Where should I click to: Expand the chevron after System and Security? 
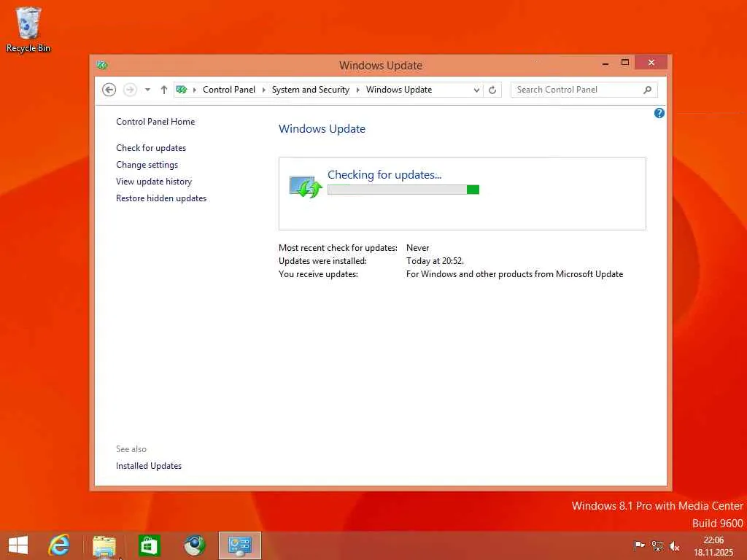(x=357, y=90)
